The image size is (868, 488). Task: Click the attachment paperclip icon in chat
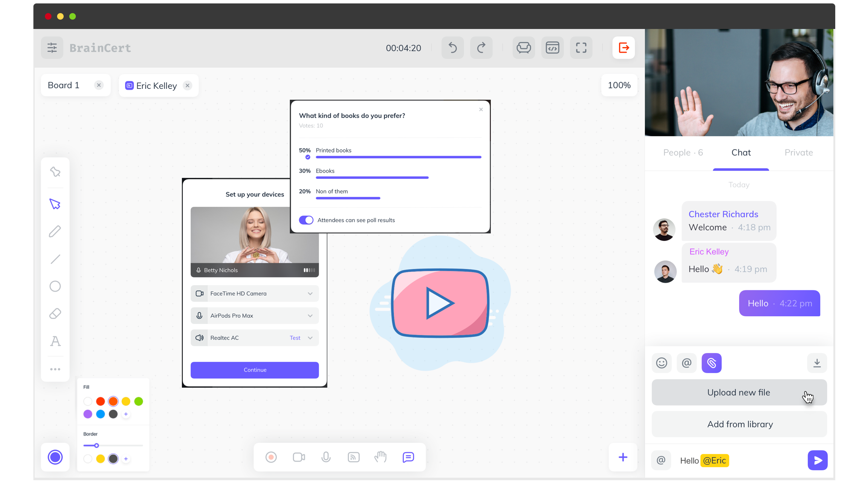click(711, 363)
